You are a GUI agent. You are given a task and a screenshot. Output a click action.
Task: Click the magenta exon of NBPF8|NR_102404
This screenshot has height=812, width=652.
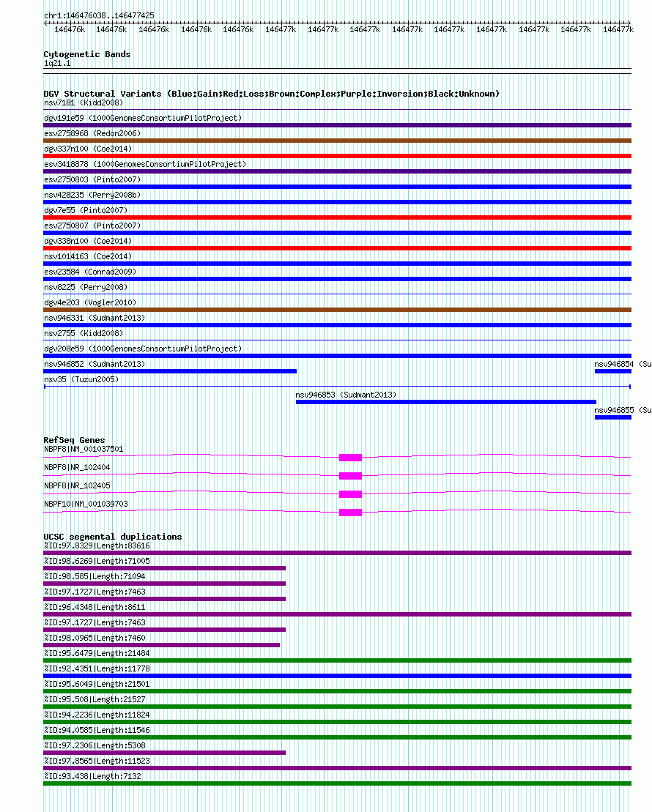pyautogui.click(x=350, y=476)
